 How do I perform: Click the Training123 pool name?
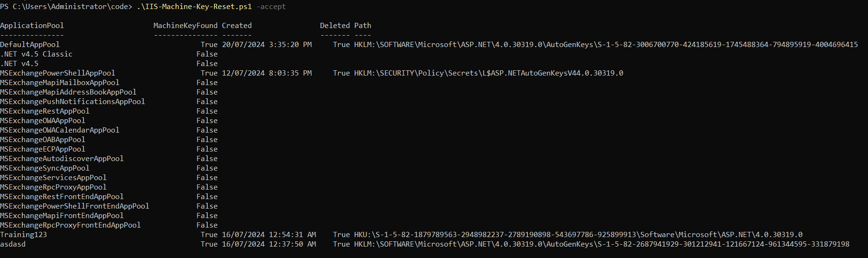tap(24, 235)
